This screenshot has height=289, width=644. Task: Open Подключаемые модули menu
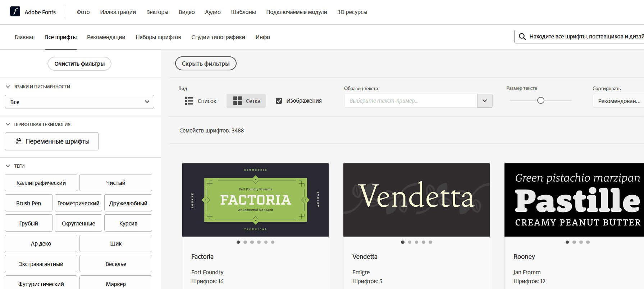coord(297,12)
